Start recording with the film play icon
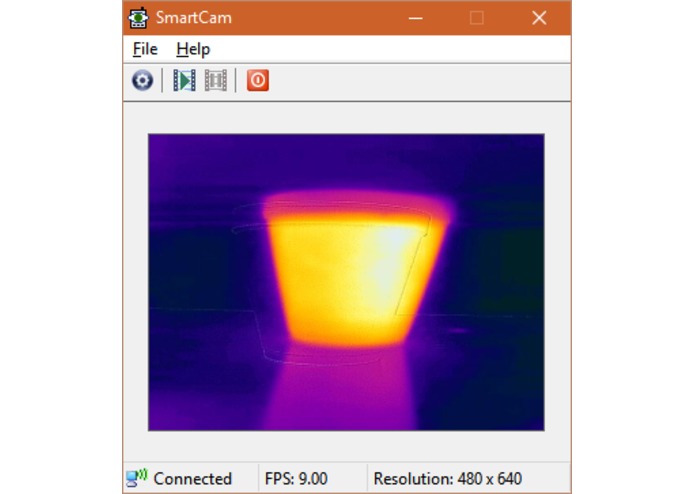Viewport: 695px width, 494px height. (184, 80)
